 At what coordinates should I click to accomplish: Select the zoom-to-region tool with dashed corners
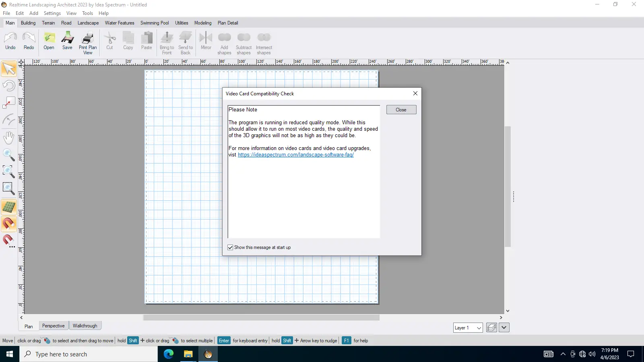click(x=9, y=172)
